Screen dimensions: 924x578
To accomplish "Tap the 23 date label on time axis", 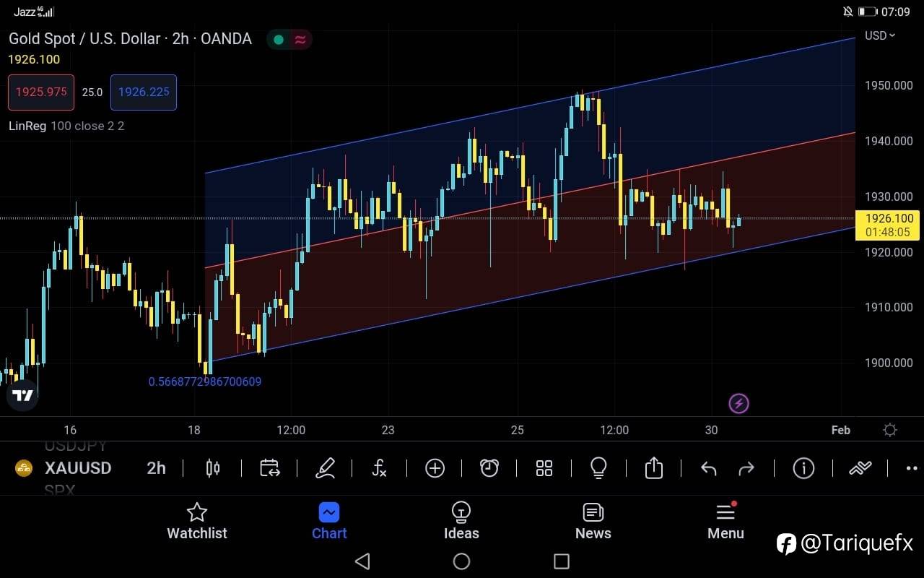I will click(388, 430).
